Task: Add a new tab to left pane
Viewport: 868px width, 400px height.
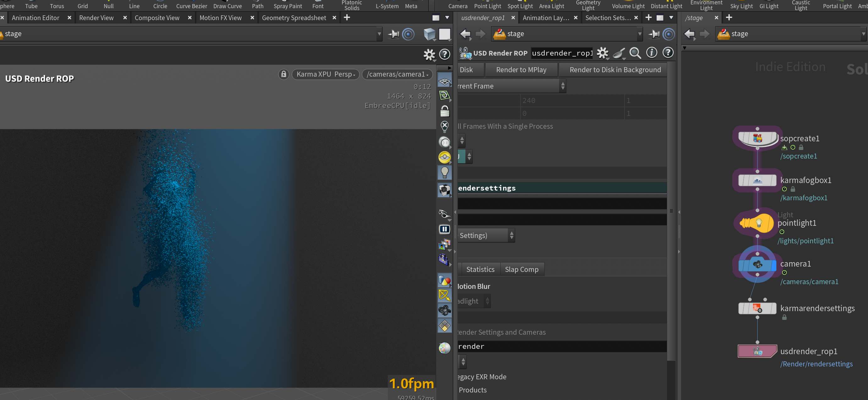Action: [346, 18]
